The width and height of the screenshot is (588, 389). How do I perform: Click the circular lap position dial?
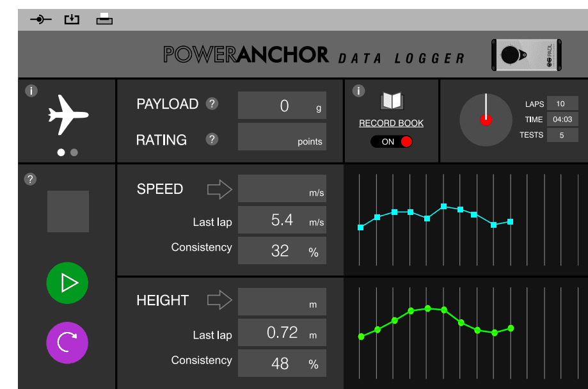coord(486,120)
